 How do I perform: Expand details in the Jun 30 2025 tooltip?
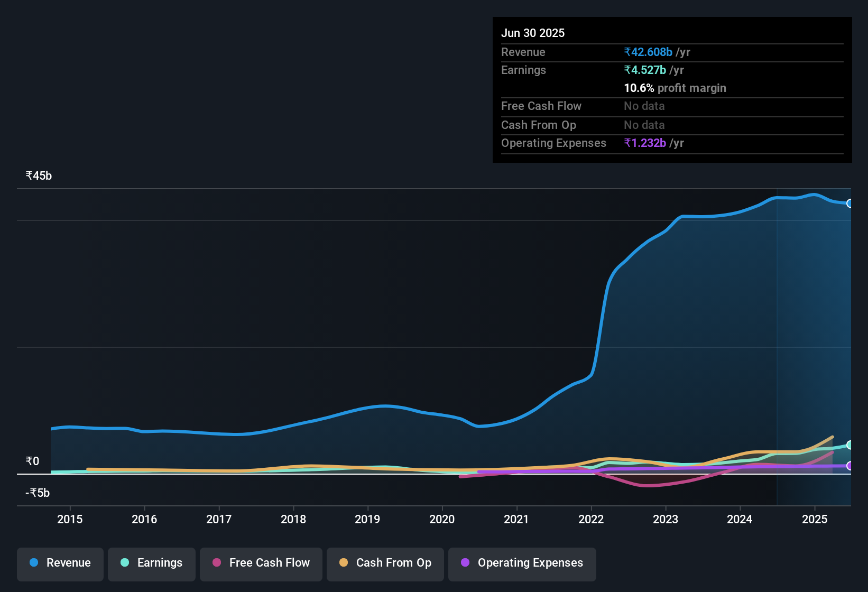[x=533, y=33]
